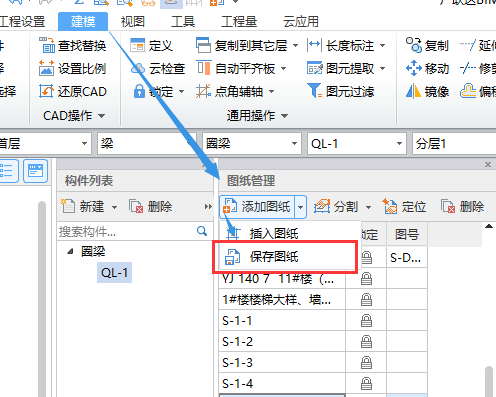The image size is (496, 397).
Task: Toggle lock on 1#楼楼梯大样 row
Action: pos(366,300)
